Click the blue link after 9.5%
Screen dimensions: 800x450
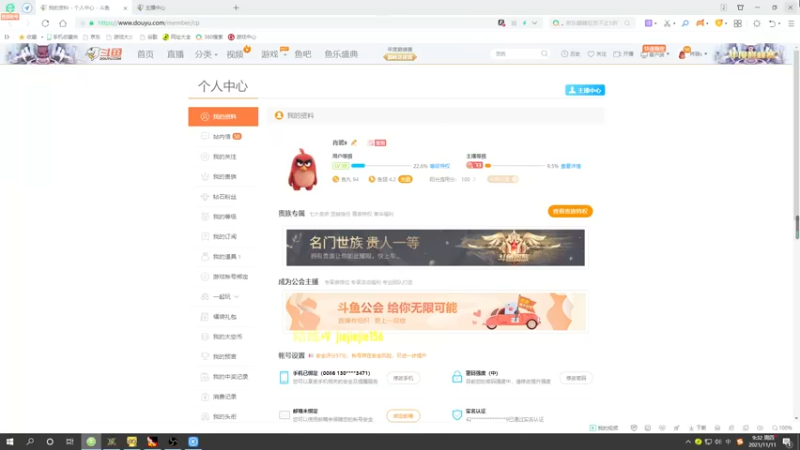570,166
